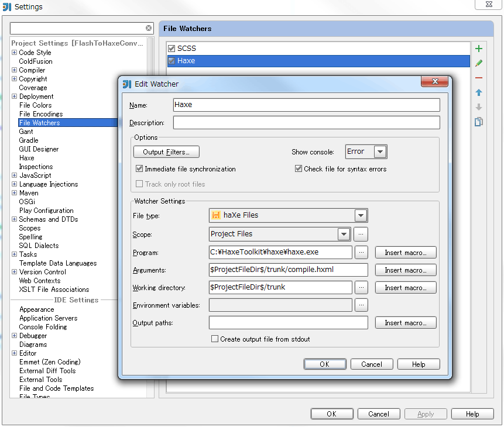Viewport: 504px width, 427px height.
Task: Browse for Program path with ellipsis button
Action: 361,253
